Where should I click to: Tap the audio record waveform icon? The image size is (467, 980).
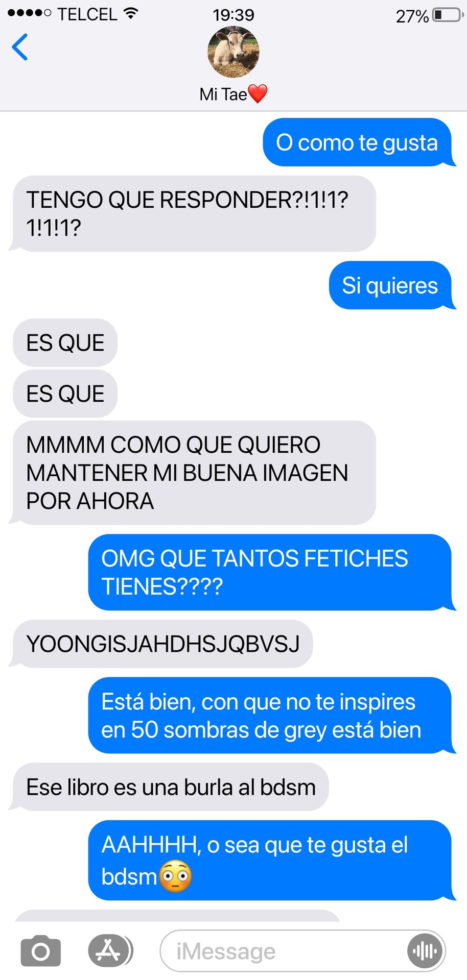point(425,951)
